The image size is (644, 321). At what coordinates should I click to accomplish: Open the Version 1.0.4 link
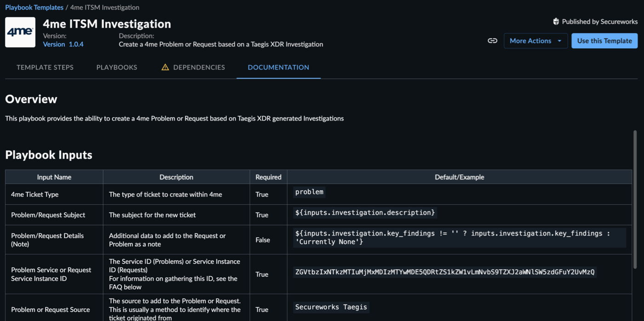tap(63, 44)
